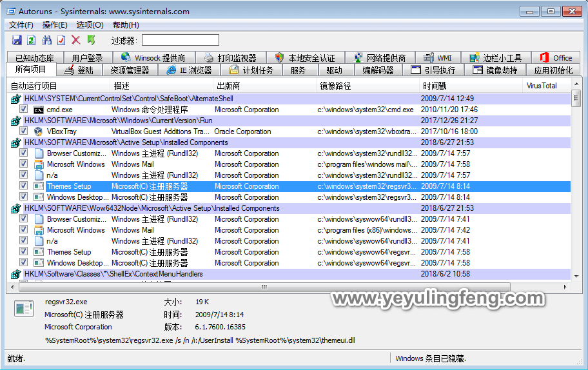Viewport: 588px width, 370px height.
Task: Switch to the 计划任务 tab
Action: 251,70
